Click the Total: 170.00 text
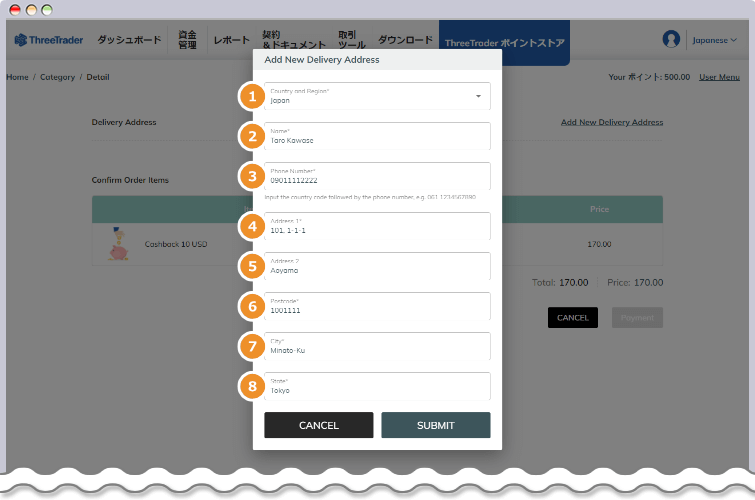The width and height of the screenshot is (755, 500). [x=560, y=283]
